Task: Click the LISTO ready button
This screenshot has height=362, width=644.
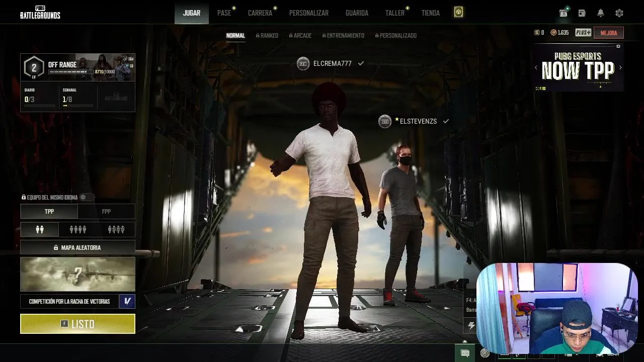Action: 77,324
